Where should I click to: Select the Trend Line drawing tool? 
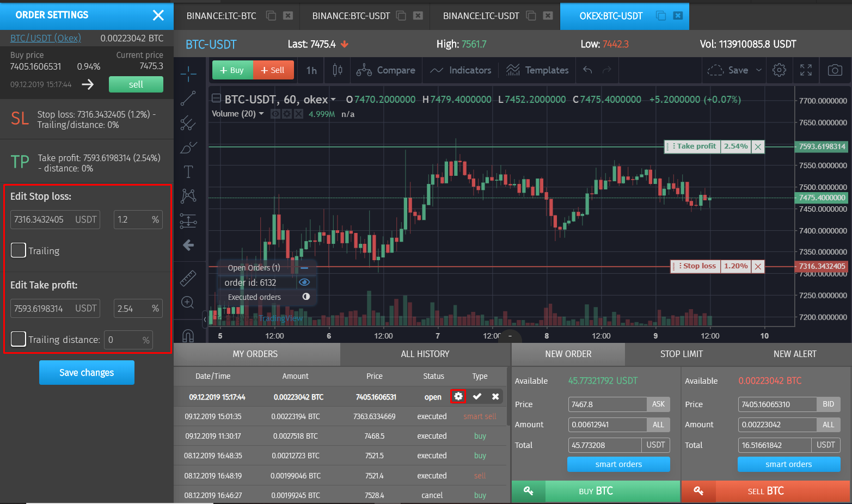188,99
